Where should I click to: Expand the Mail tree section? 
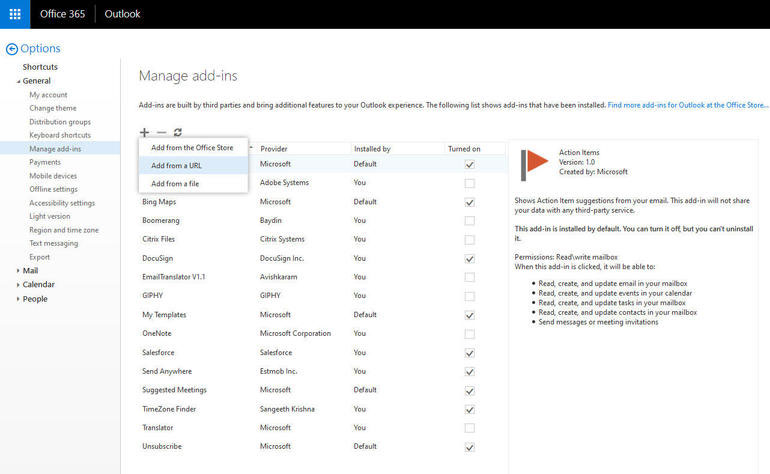pyautogui.click(x=18, y=271)
